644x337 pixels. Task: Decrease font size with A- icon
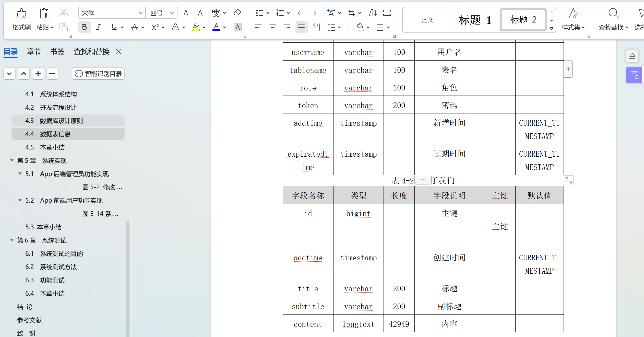pos(201,13)
